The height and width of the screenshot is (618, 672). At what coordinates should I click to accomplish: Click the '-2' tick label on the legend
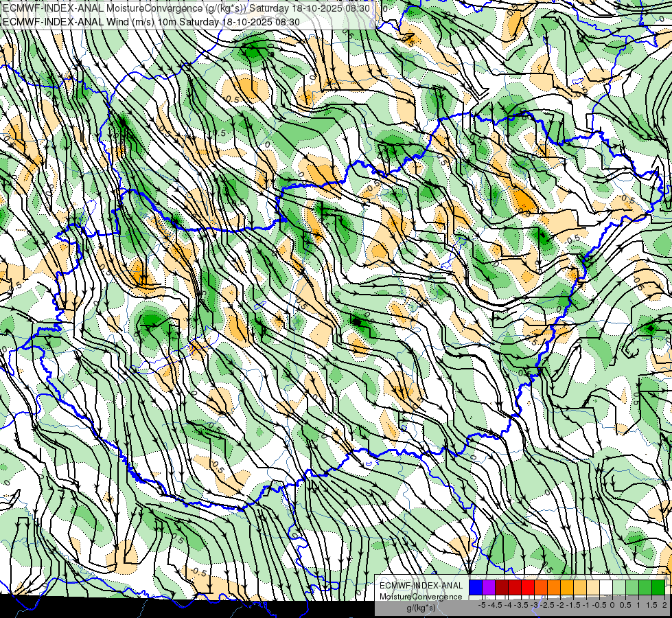[561, 605]
